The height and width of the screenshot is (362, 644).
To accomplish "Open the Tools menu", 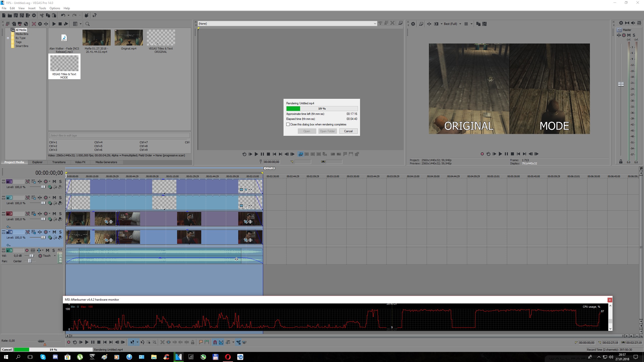I will pyautogui.click(x=42, y=8).
